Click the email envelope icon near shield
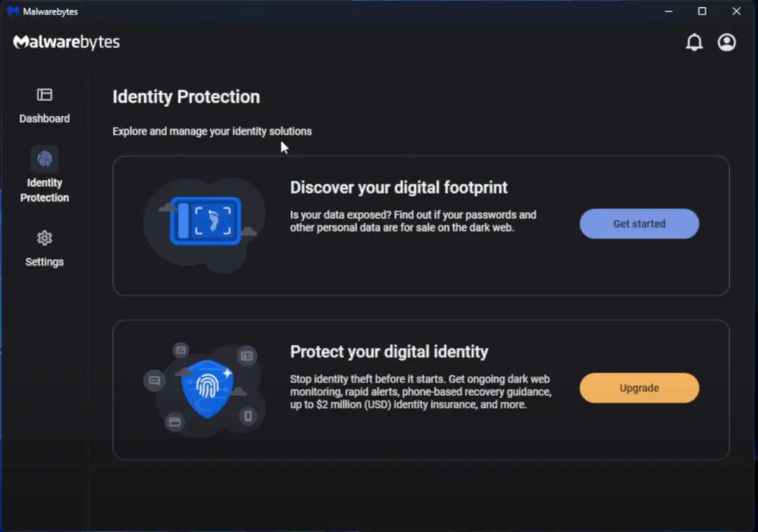Screen dimensions: 758x532 click(x=181, y=350)
